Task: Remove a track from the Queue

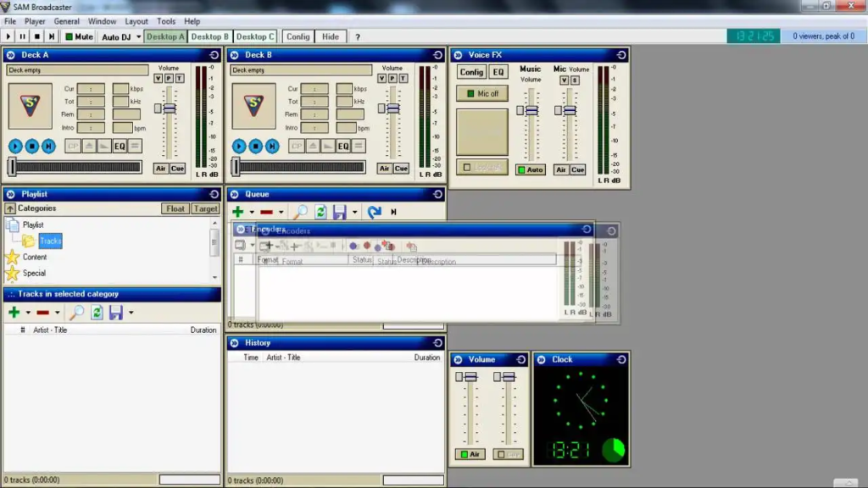Action: [x=266, y=212]
